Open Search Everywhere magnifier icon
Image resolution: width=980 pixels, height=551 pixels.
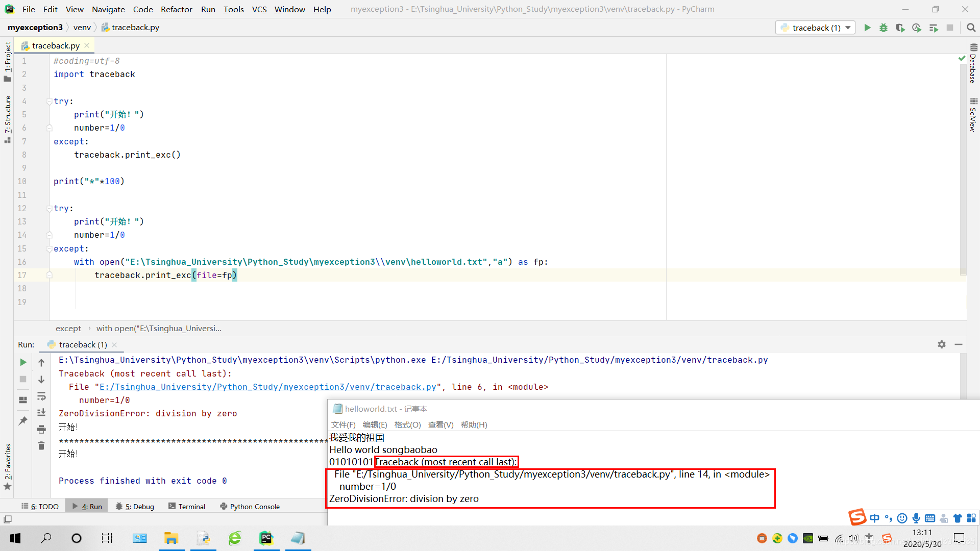coord(971,28)
